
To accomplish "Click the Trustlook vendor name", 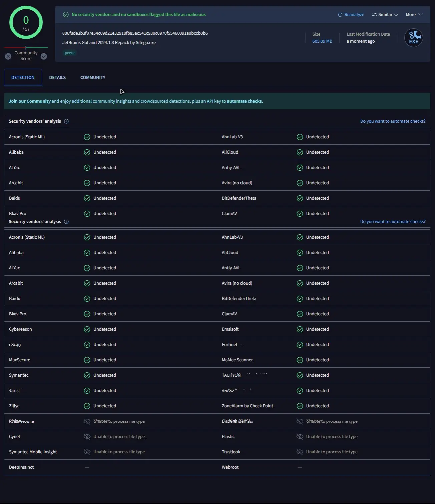I will [231, 452].
